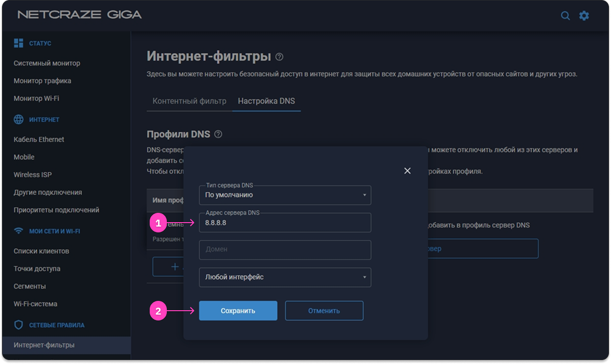Viewport: 611px width, 364px height.
Task: Click the search magnifier icon
Action: pyautogui.click(x=565, y=16)
